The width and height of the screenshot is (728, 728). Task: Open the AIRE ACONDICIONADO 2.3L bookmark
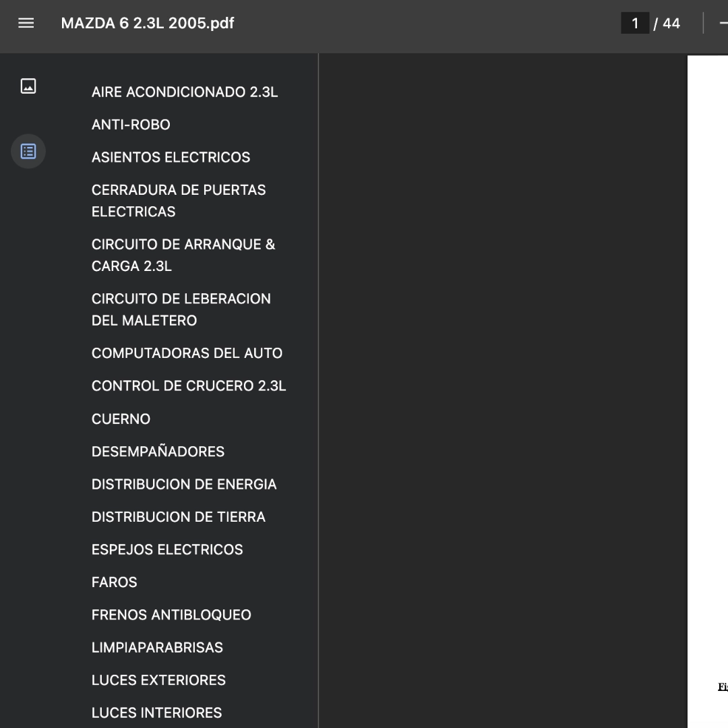coord(185,92)
